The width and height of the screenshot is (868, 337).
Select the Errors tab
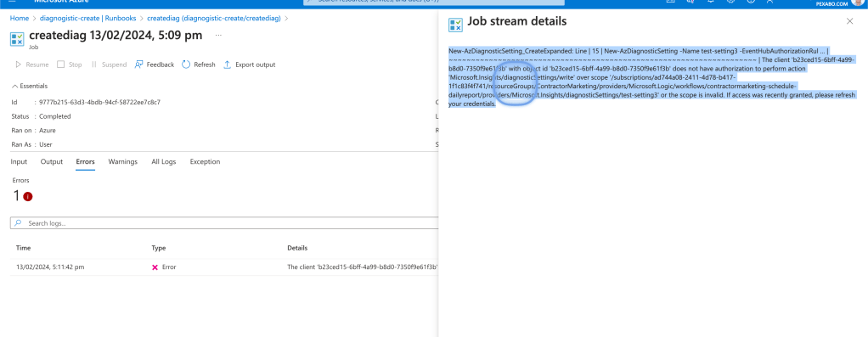[x=85, y=161]
